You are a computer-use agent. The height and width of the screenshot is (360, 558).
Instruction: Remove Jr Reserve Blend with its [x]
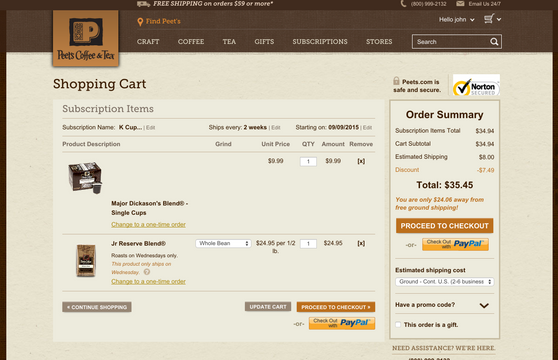(x=361, y=243)
